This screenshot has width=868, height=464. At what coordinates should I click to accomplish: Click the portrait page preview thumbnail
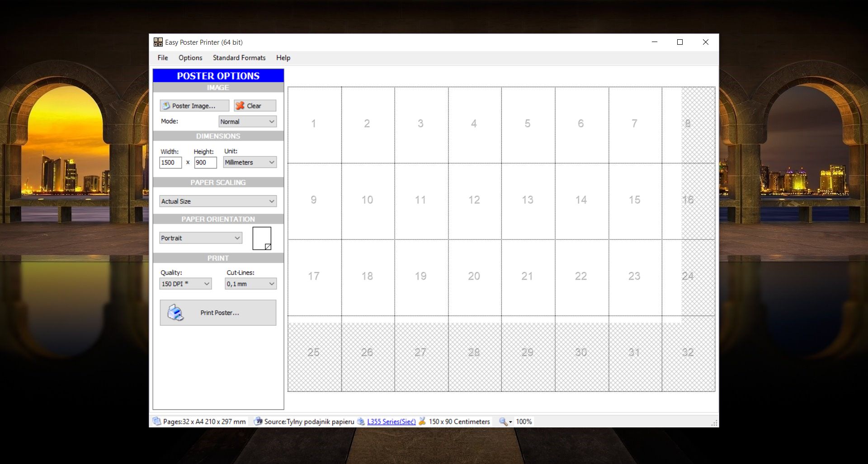point(261,238)
